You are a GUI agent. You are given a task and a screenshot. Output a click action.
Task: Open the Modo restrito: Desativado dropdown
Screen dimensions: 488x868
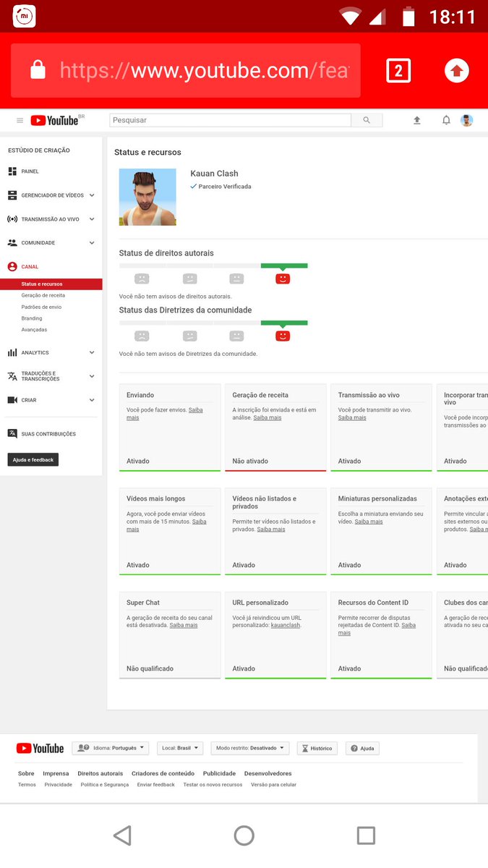251,748
